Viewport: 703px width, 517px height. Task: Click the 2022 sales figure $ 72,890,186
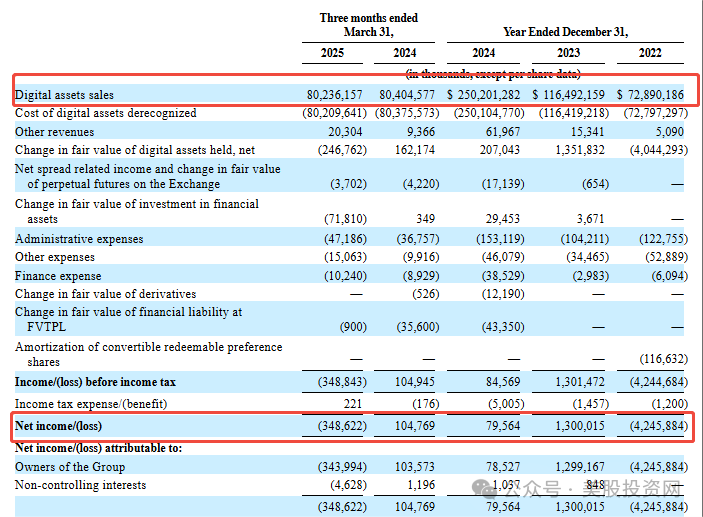pos(651,95)
